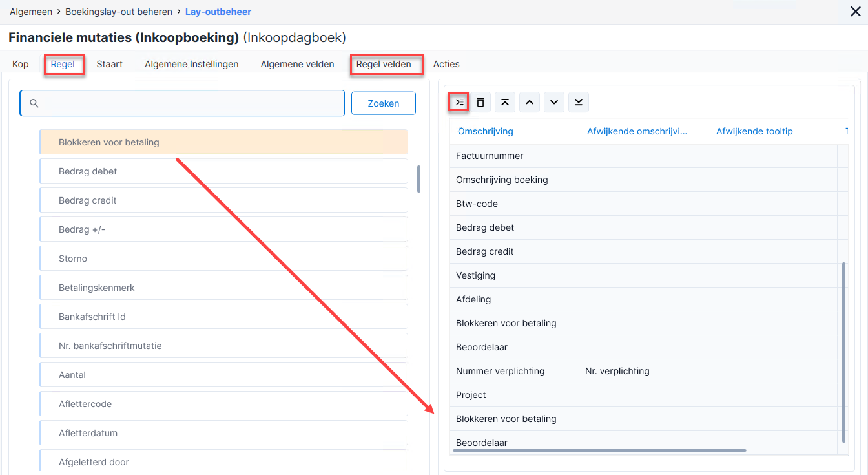This screenshot has width=868, height=475.
Task: Select the Storno field item
Action: tap(223, 259)
